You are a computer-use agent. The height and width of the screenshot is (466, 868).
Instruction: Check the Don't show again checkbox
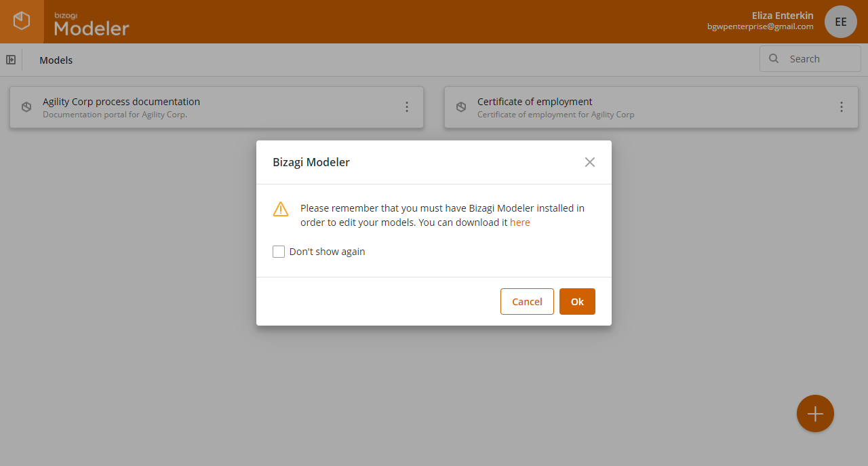[279, 252]
